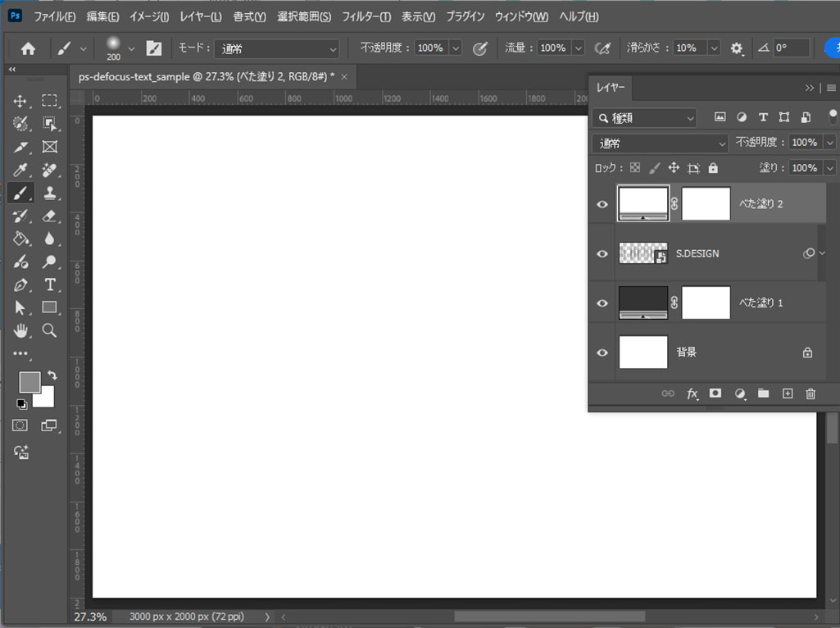This screenshot has height=628, width=840.
Task: Select the Dodge tool
Action: tap(49, 262)
